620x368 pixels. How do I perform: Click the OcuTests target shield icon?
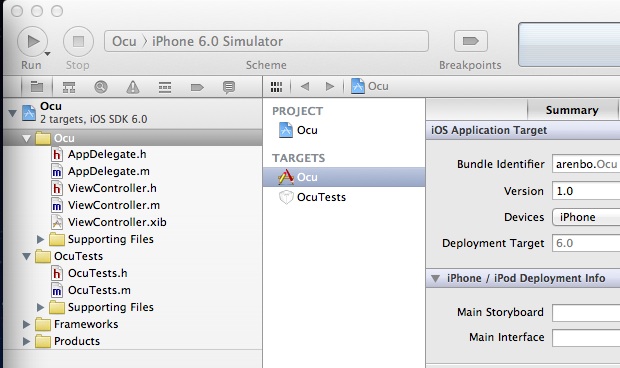(286, 197)
